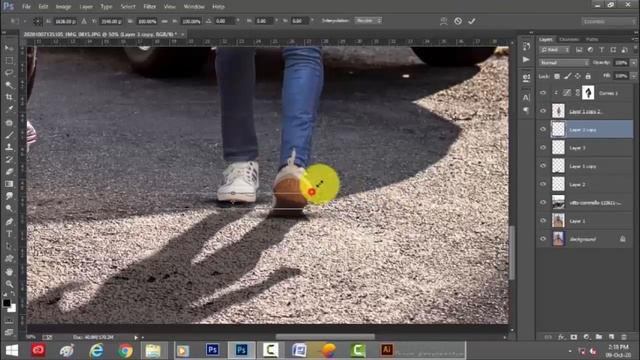Image resolution: width=640 pixels, height=360 pixels.
Task: Open the Opacity slider dropdown arrow
Action: 633,63
